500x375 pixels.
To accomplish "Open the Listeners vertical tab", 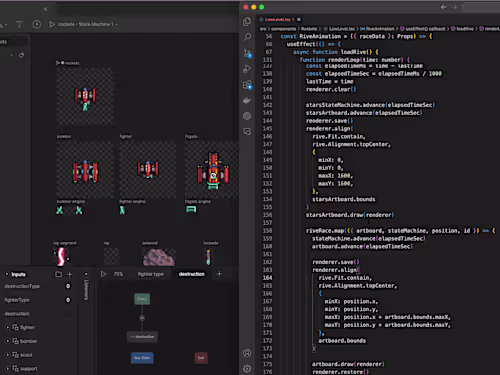I will click(86, 290).
